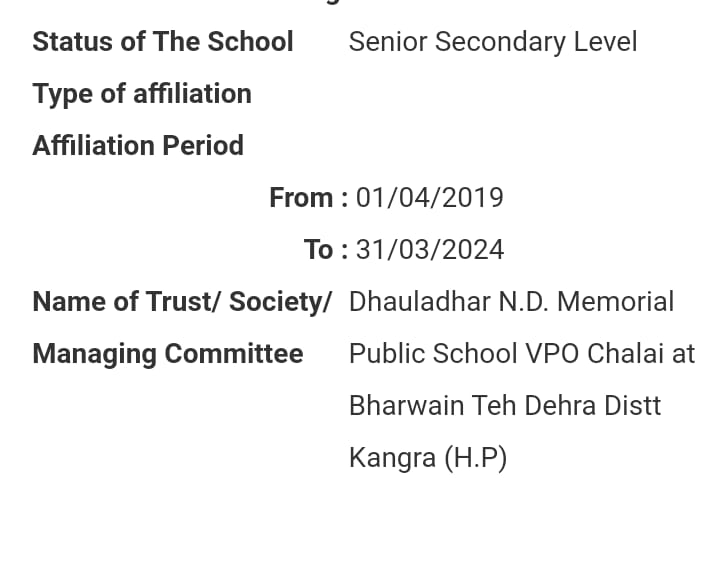720x562 pixels.
Task: Click the word "Memorial"
Action: tap(616, 302)
